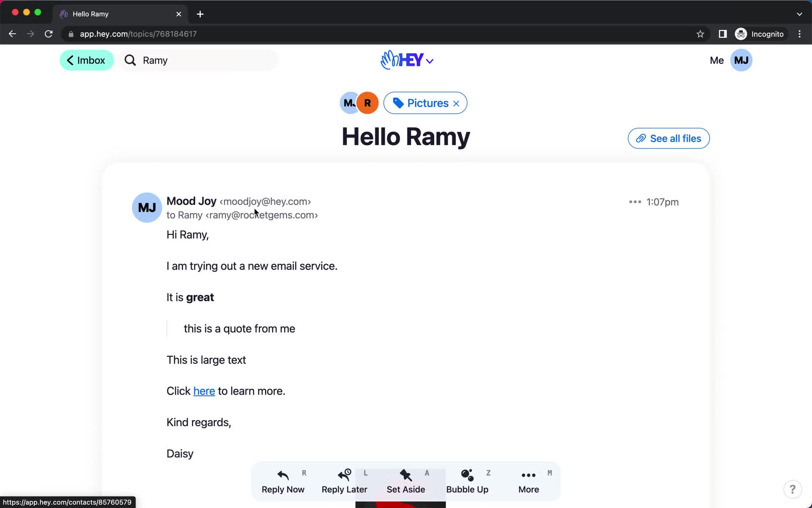The height and width of the screenshot is (508, 812).
Task: Reload the page
Action: coord(49,34)
